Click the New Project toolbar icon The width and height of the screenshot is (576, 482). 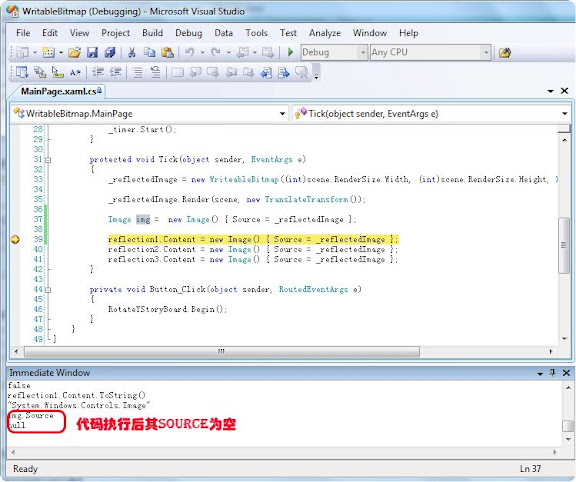22,53
